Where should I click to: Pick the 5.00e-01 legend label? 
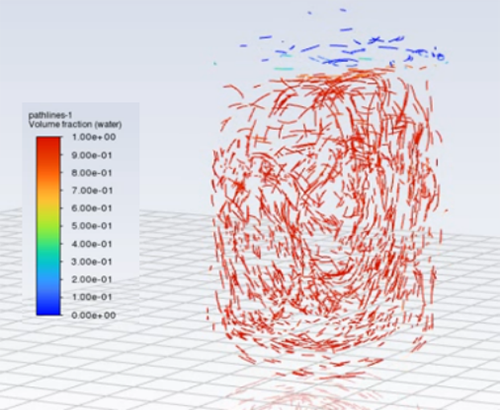(x=92, y=226)
